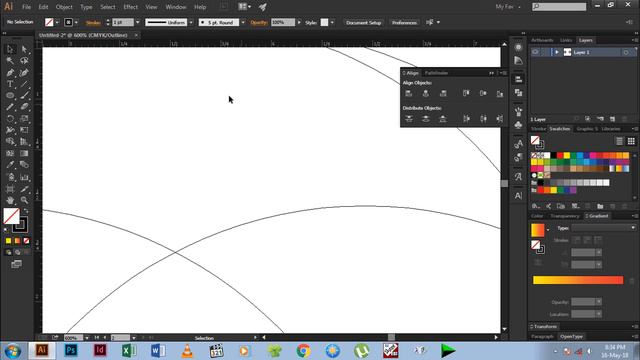
Task: Enable Draw Behind mode in toolbox
Action: (x=18, y=252)
